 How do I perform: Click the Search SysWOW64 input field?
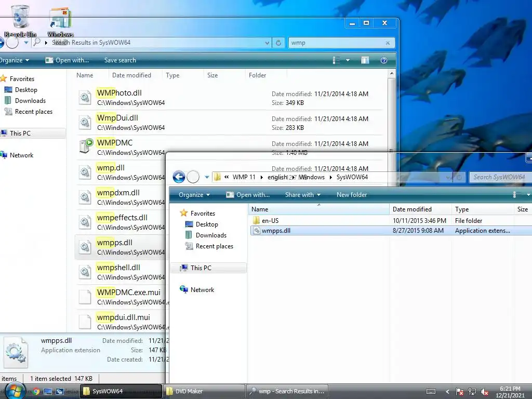tap(500, 177)
